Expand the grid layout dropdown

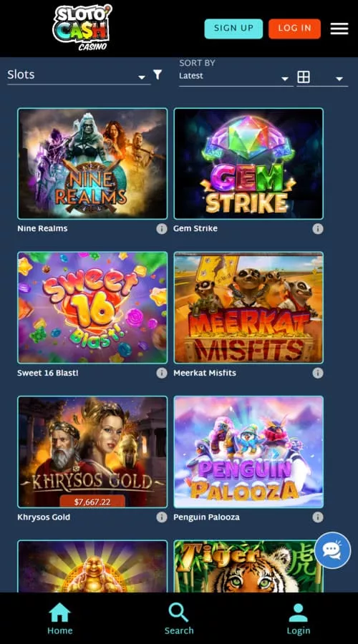click(322, 77)
